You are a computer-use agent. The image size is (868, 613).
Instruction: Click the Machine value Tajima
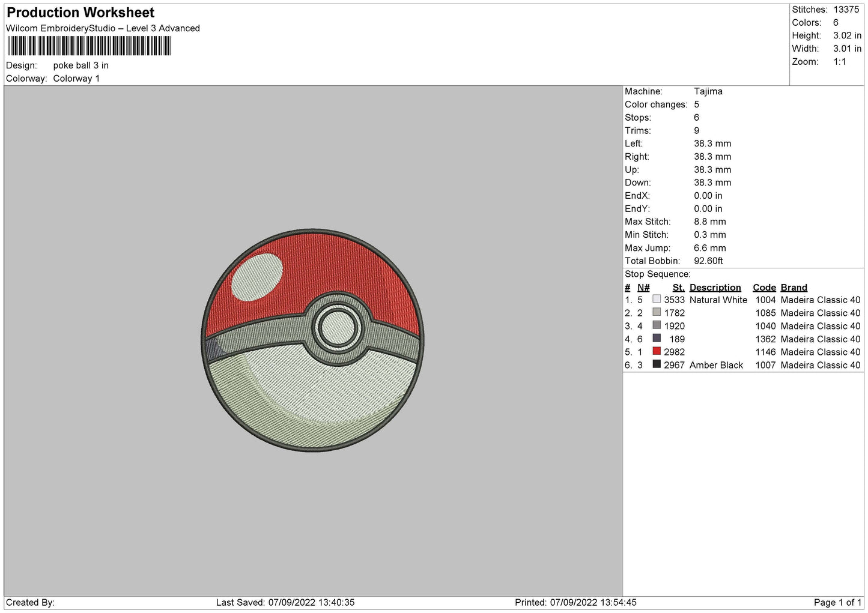coord(708,91)
